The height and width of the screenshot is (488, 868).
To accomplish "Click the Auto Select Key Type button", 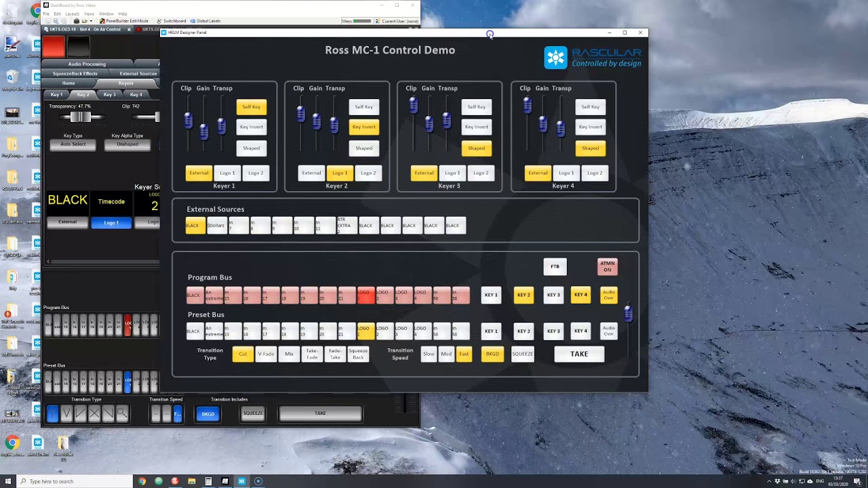I will [x=73, y=144].
